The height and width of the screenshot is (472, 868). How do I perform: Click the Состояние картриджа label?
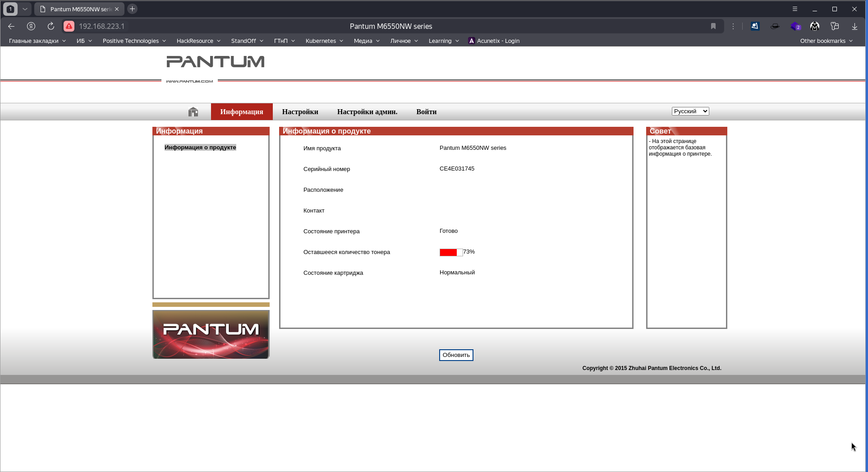point(333,273)
